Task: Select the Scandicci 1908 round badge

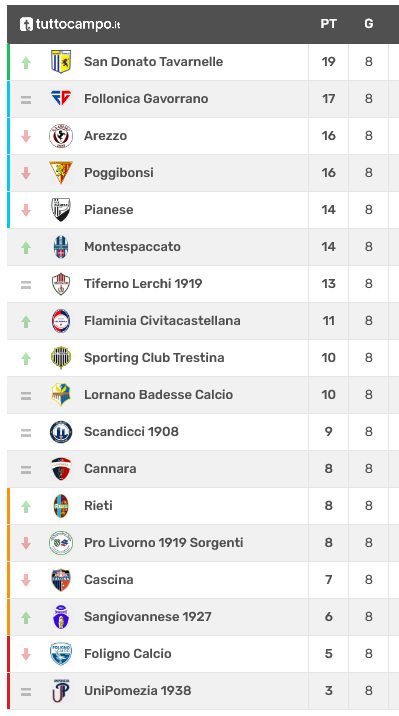Action: (x=61, y=432)
